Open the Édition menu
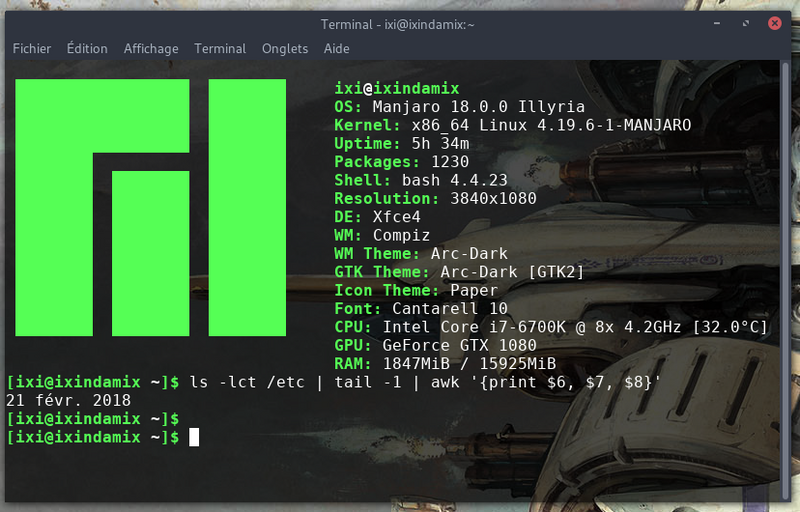The image size is (800, 512). click(87, 48)
